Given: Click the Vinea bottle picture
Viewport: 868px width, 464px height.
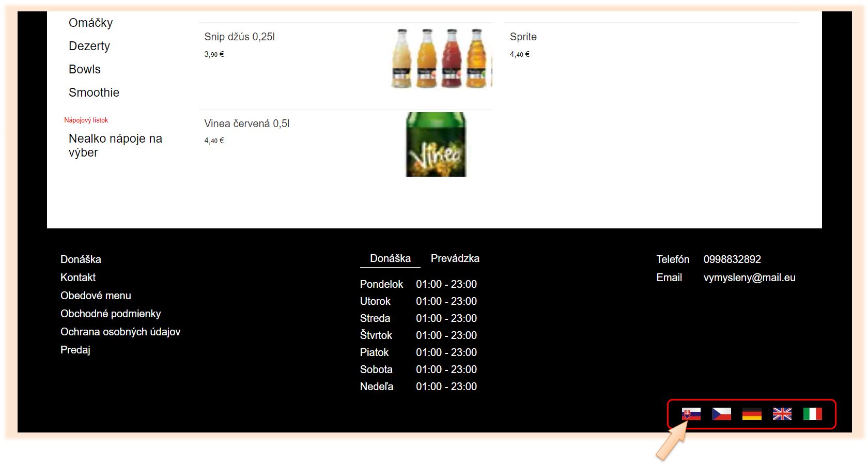Looking at the screenshot, I should 436,145.
